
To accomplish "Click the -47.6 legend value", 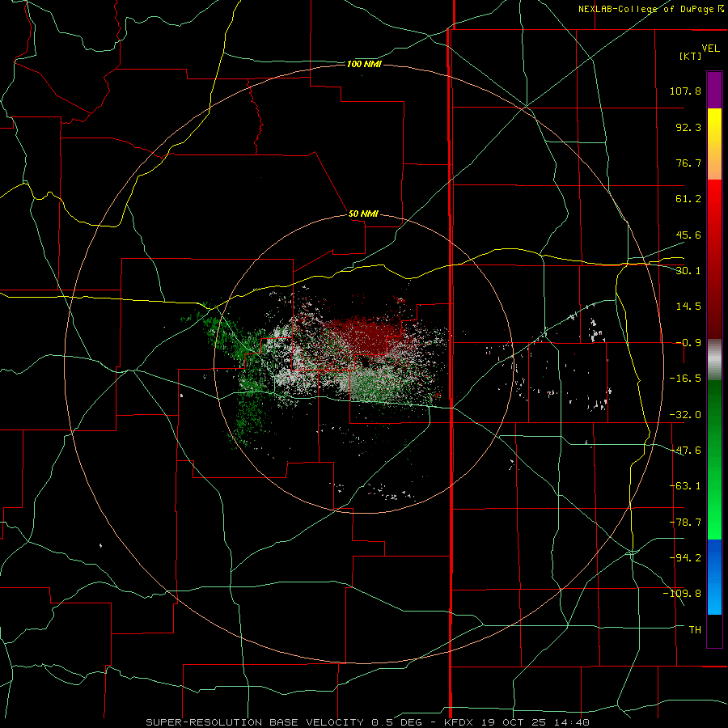I will [x=685, y=451].
